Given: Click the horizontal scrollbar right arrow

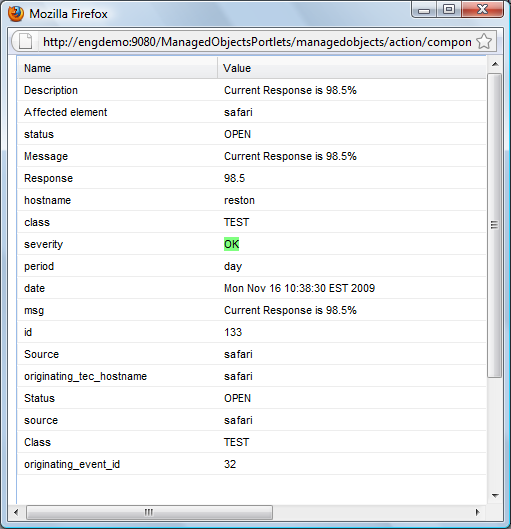Looking at the screenshot, I should tap(477, 512).
